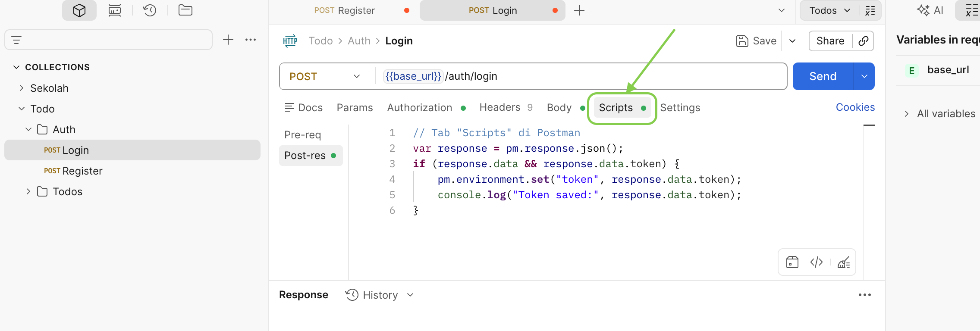980x331 pixels.
Task: Collapse the Auth folder chevron
Action: (28, 129)
